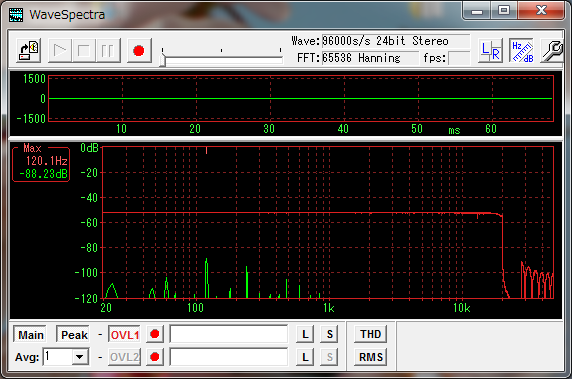Expand the Avg averaging count dropdown
This screenshot has height=379, width=572.
80,357
